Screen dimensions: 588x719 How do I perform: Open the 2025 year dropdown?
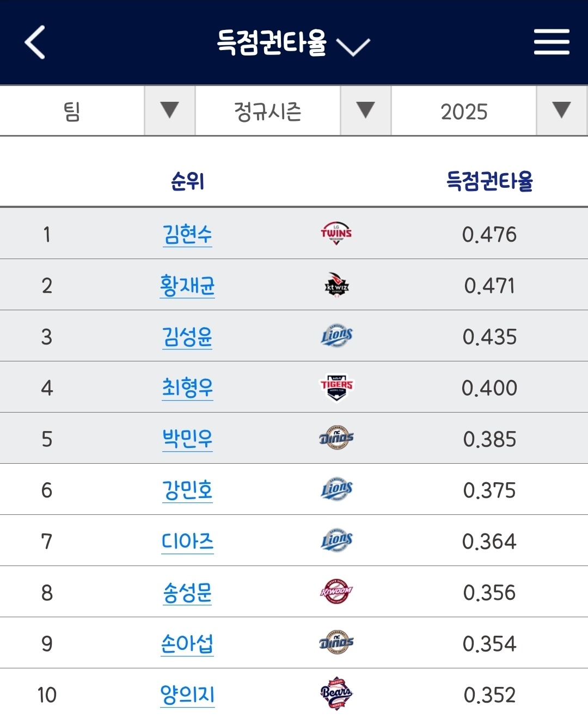561,110
